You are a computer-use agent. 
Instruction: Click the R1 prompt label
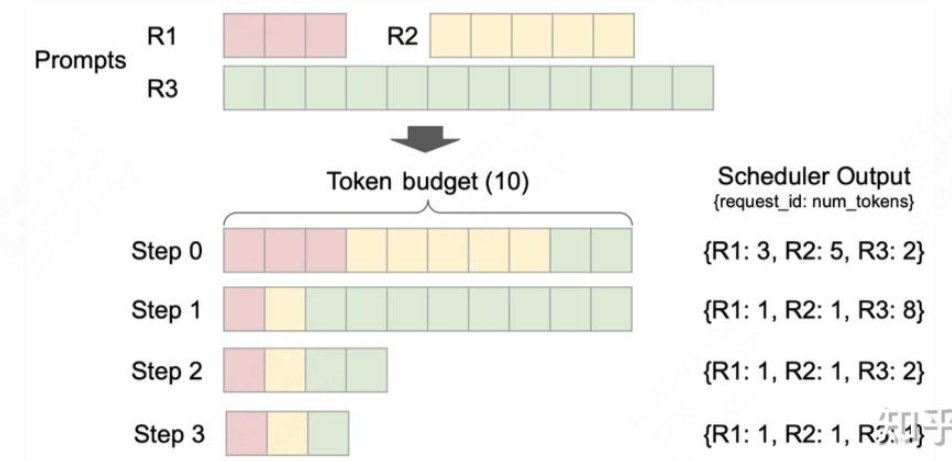(162, 36)
